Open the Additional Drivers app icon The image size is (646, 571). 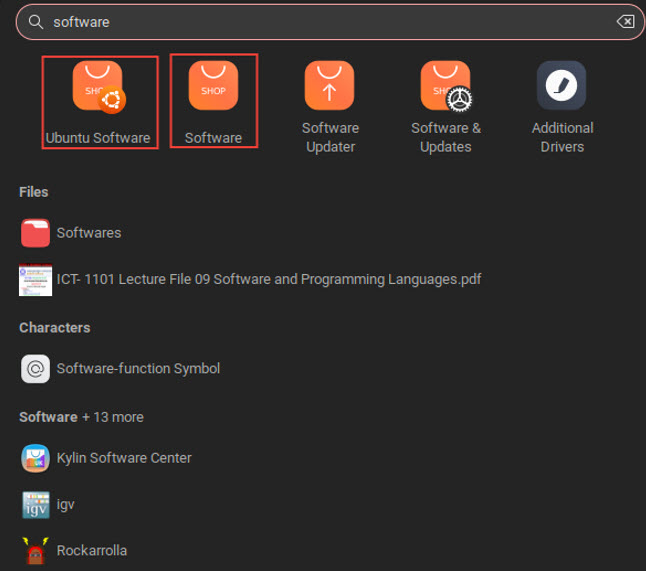(562, 85)
